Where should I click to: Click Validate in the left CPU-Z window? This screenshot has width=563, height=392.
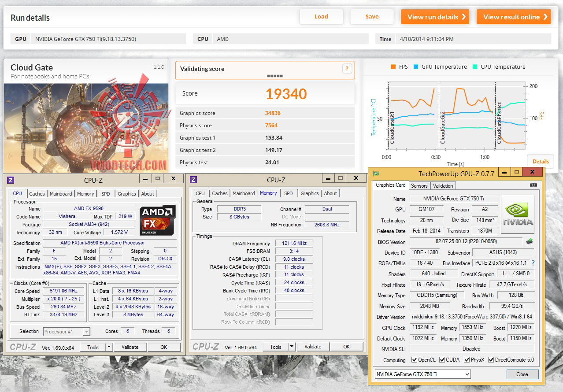[130, 347]
